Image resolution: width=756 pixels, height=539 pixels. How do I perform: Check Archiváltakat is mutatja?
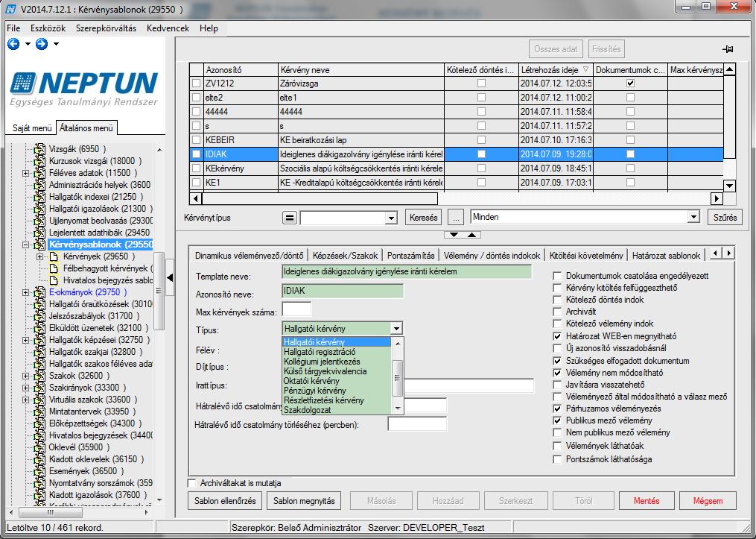click(192, 483)
